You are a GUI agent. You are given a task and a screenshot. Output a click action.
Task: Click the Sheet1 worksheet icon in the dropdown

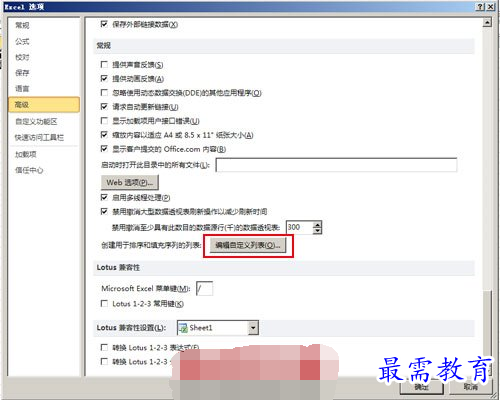click(183, 328)
